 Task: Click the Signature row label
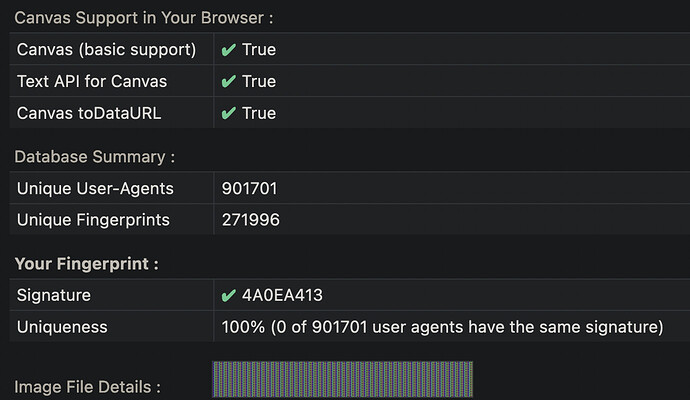pos(54,295)
